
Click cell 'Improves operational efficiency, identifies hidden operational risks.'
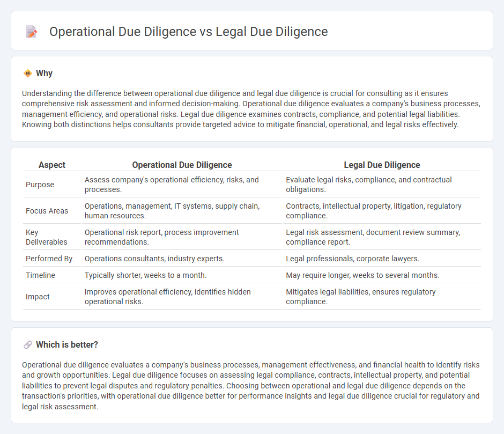pos(182,297)
